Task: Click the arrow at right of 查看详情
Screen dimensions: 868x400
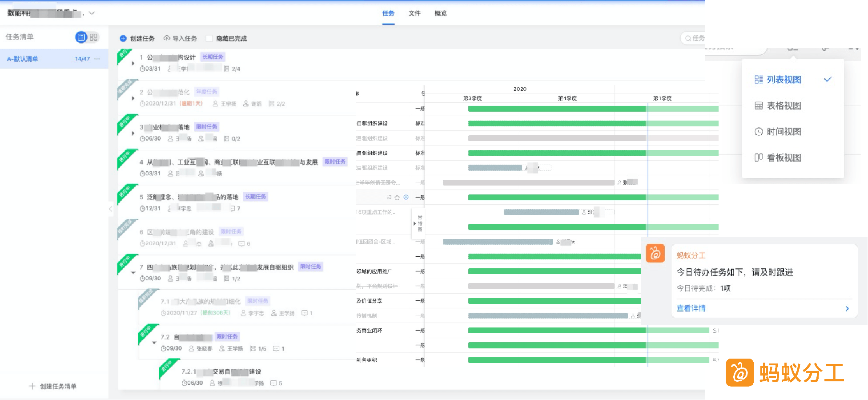Action: pyautogui.click(x=847, y=308)
